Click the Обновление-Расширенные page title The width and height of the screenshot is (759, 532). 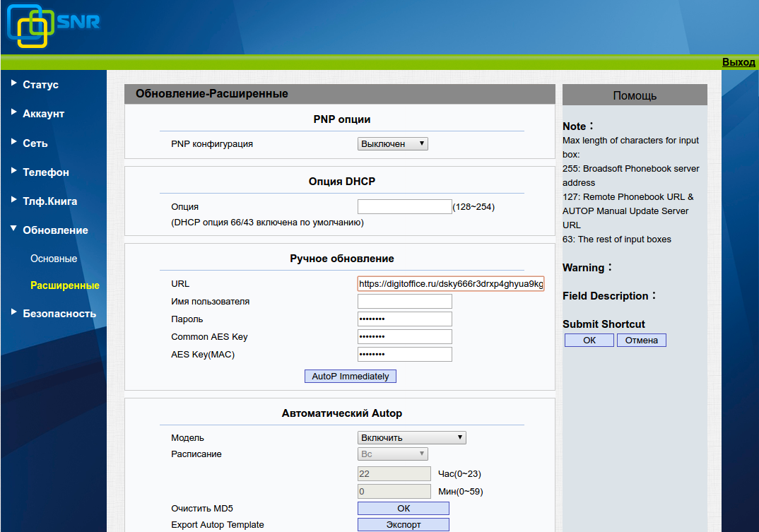[211, 94]
